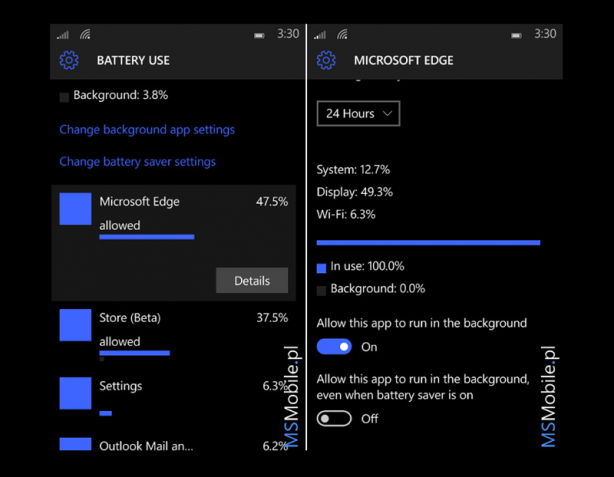Screen dimensions: 614x477
Task: Click dark Background 3.8% legend square
Action: pyautogui.click(x=64, y=97)
